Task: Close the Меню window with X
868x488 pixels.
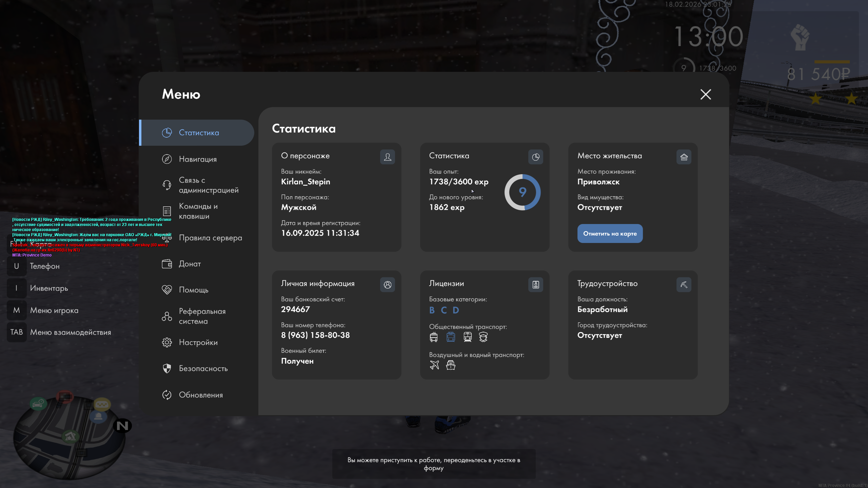Action: click(706, 94)
